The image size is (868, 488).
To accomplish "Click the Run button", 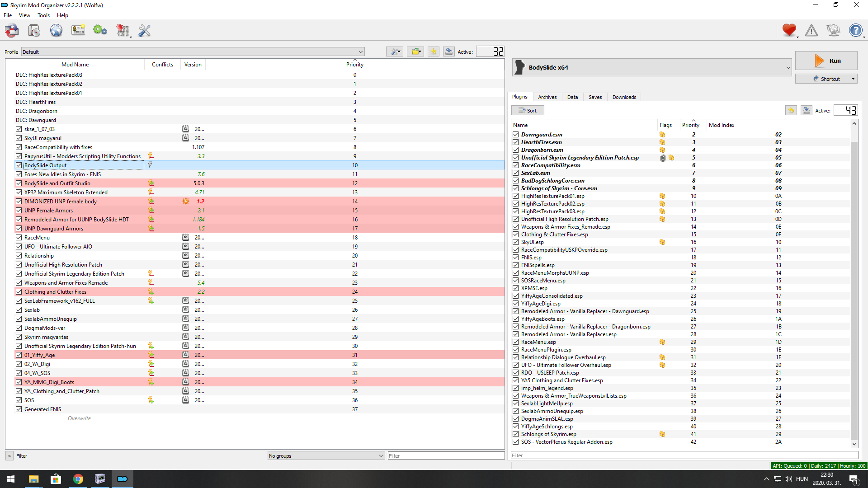I will (x=826, y=61).
